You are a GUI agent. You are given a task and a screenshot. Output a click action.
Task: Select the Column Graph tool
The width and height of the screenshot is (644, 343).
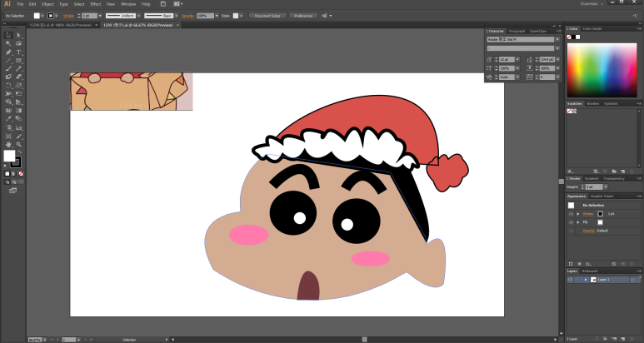[18, 127]
